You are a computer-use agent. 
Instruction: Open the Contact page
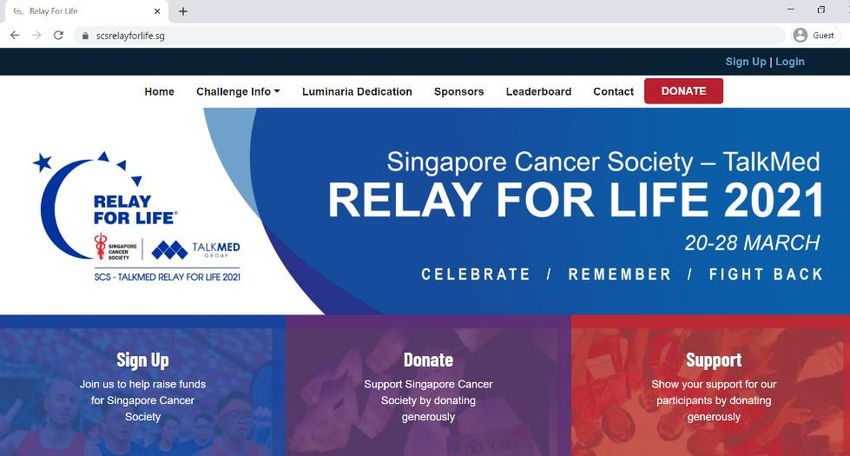613,92
